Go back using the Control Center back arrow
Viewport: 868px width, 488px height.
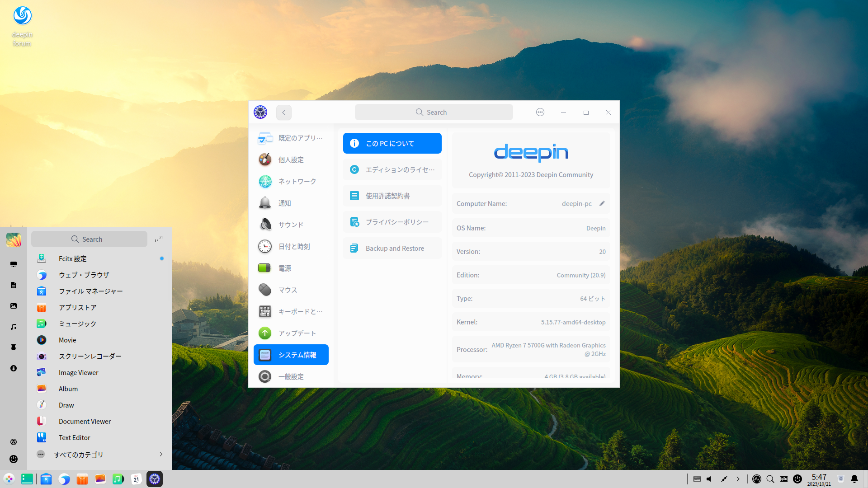(x=284, y=113)
